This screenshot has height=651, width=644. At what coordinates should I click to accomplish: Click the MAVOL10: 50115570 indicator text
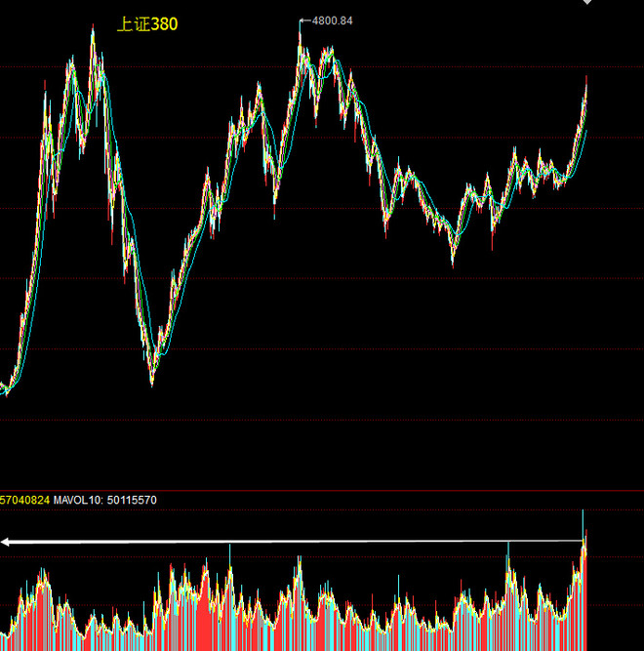click(105, 500)
